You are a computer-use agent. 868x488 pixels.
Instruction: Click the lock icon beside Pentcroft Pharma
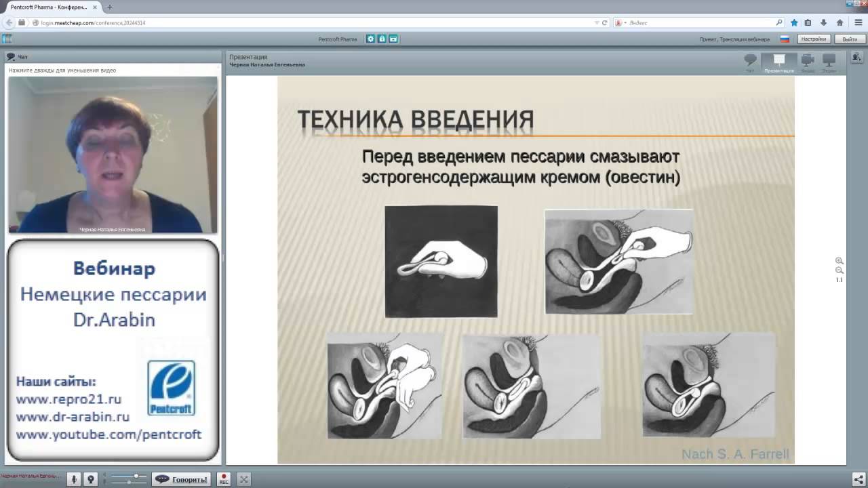(382, 39)
